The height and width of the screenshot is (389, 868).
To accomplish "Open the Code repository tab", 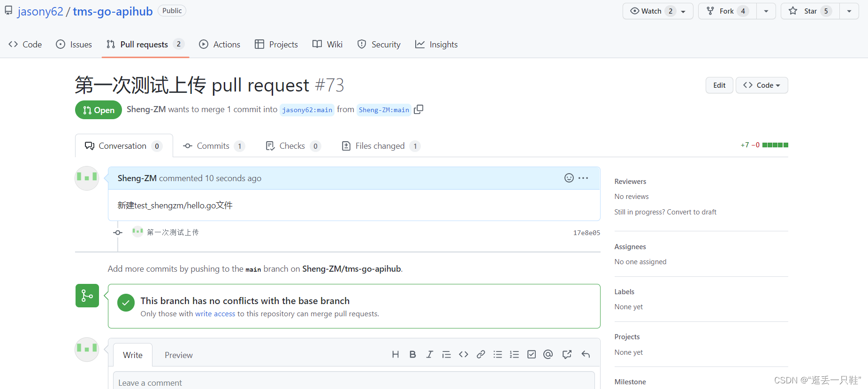I will coord(25,44).
